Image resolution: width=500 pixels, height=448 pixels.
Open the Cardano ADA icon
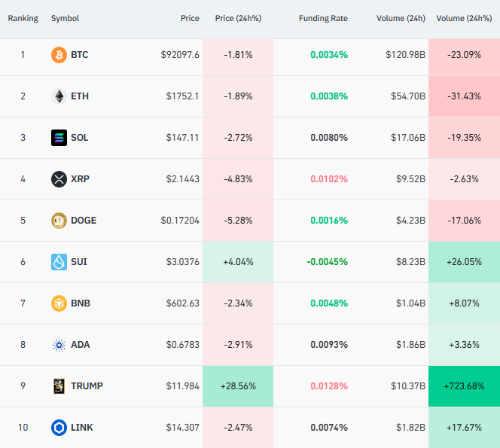point(59,345)
